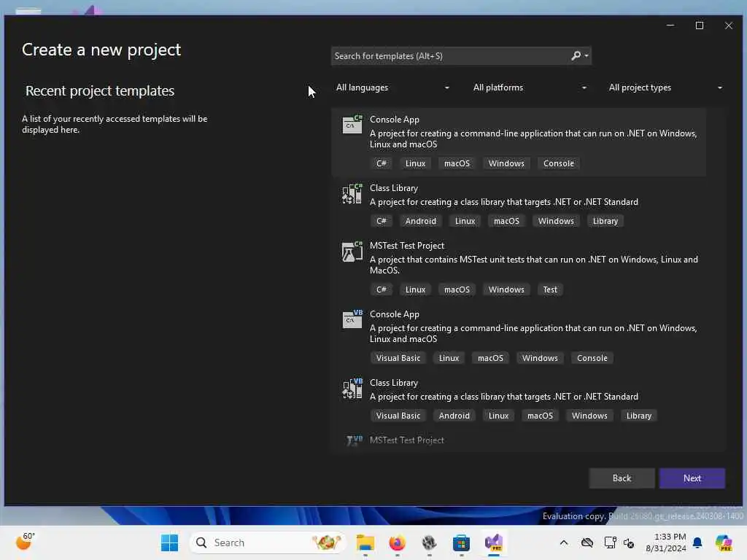Click the Console tag under the C# Console App
Viewport: 747px width, 560px height.
coord(558,163)
